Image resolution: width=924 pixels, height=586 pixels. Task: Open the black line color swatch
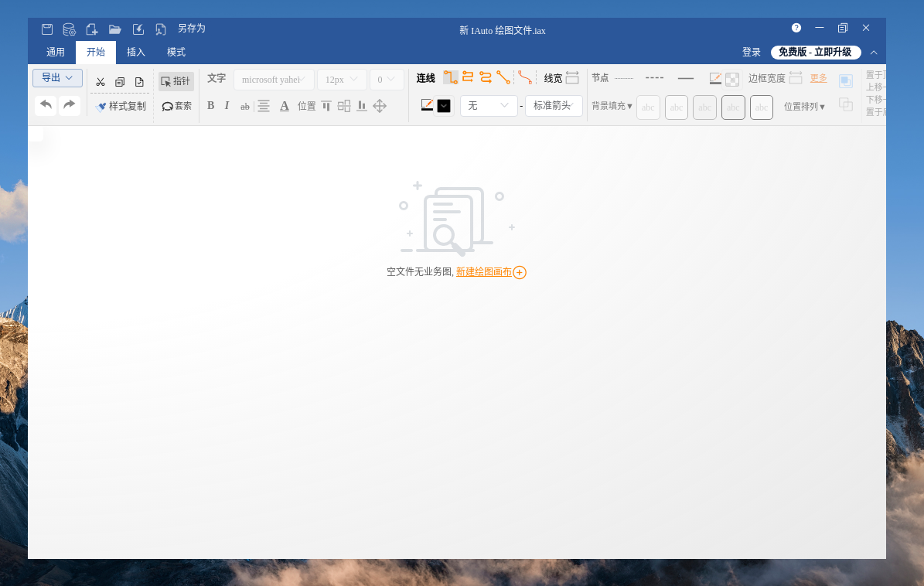click(x=444, y=106)
